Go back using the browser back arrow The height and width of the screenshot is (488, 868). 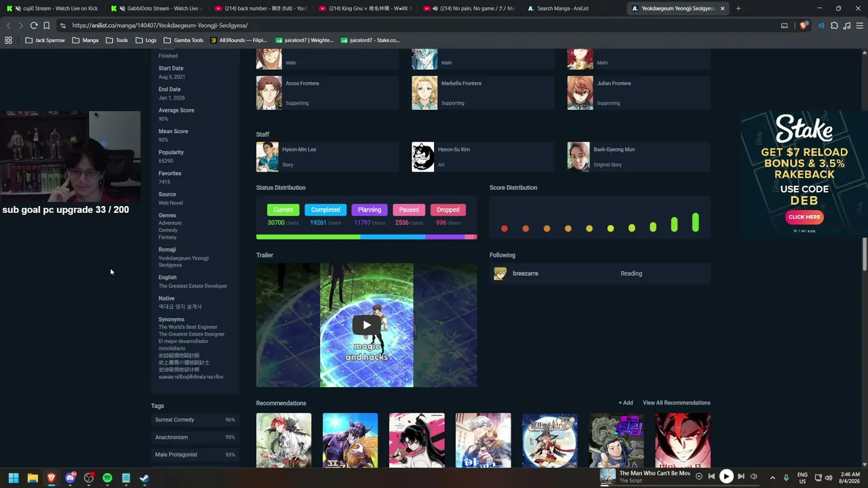[8, 25]
